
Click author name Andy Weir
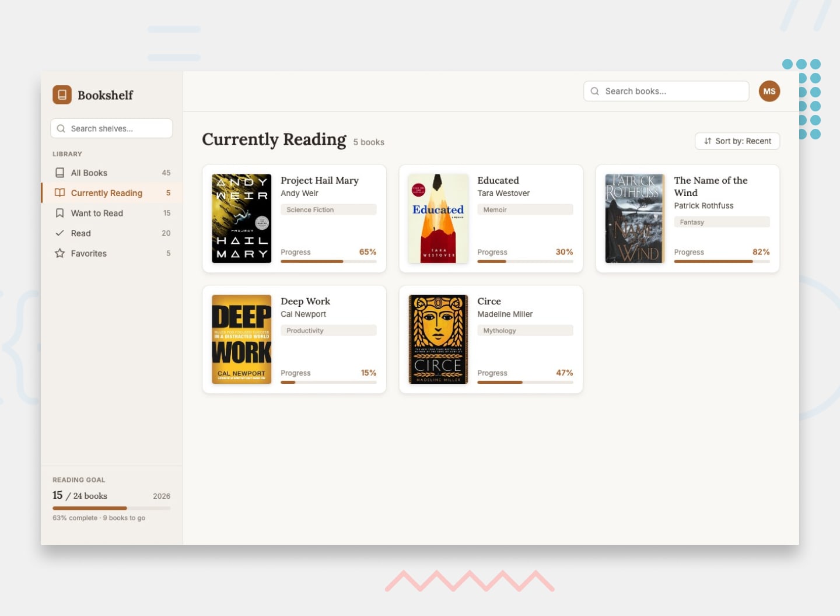pos(299,193)
